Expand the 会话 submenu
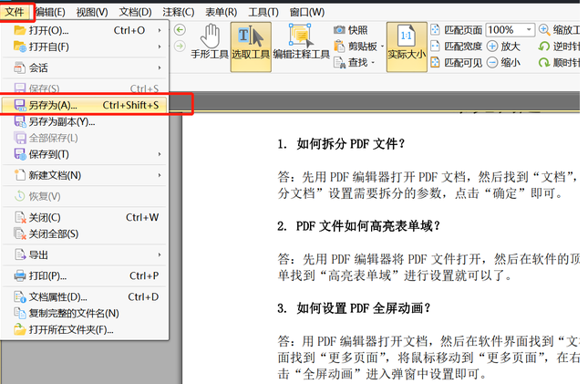Screen dimensions: 588x384 (85, 67)
